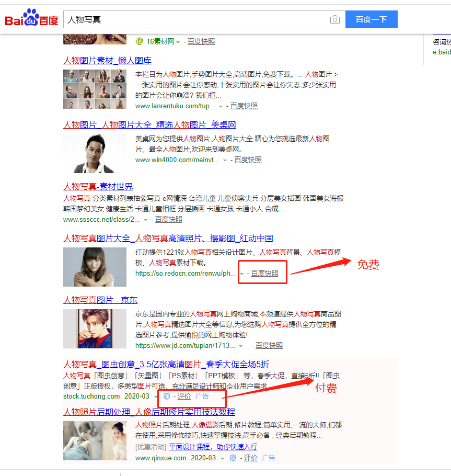Viewport: 451px width, 476px height.
Task: Click snippet text starting 美桌网为您提供
Action: click(233, 144)
